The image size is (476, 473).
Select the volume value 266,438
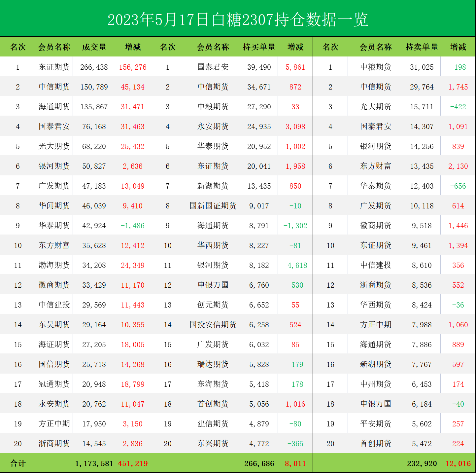coord(94,67)
